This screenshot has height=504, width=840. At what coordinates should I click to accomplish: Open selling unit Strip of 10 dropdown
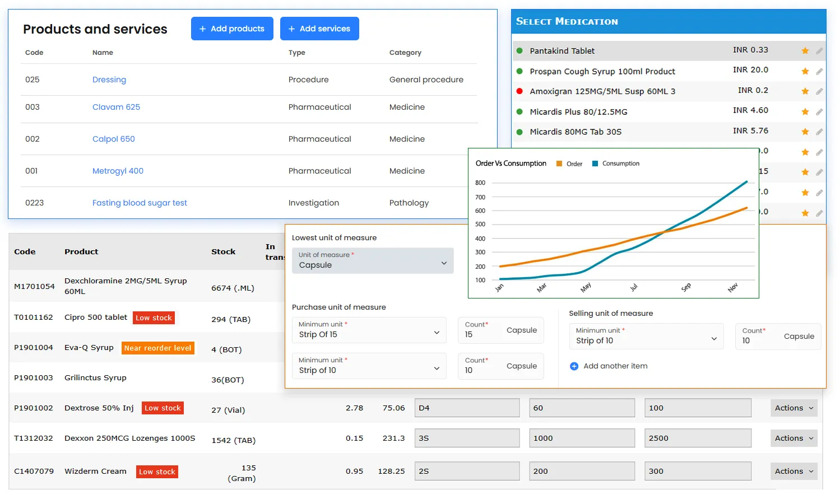(x=646, y=337)
